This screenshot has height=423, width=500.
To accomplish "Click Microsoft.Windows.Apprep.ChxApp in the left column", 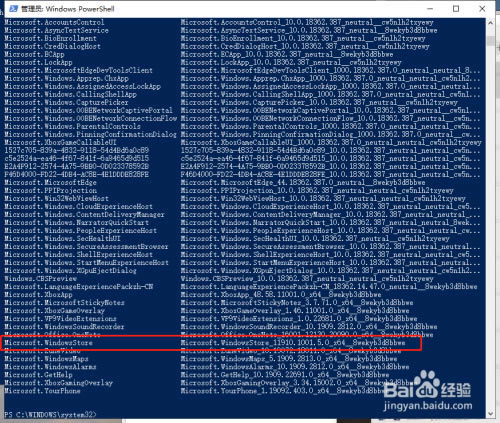I will 66,78.
